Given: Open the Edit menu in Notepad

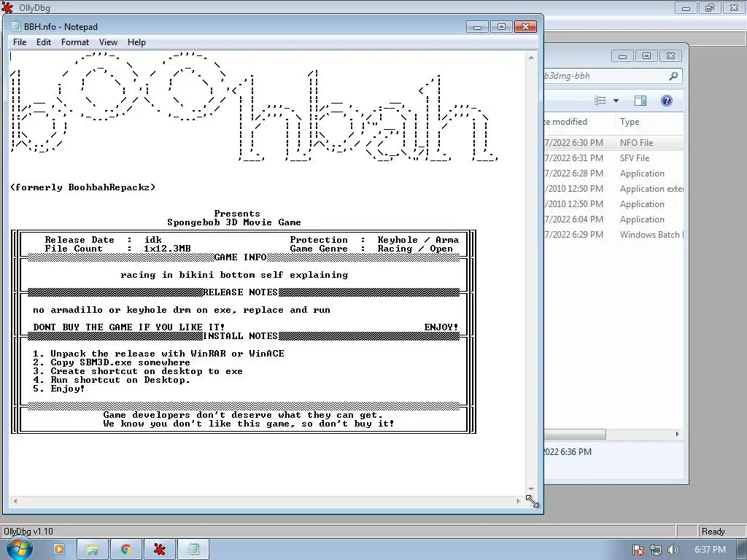Looking at the screenshot, I should point(43,42).
